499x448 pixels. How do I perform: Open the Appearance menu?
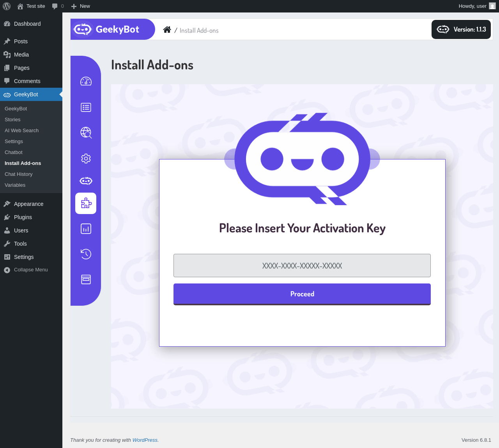31,204
